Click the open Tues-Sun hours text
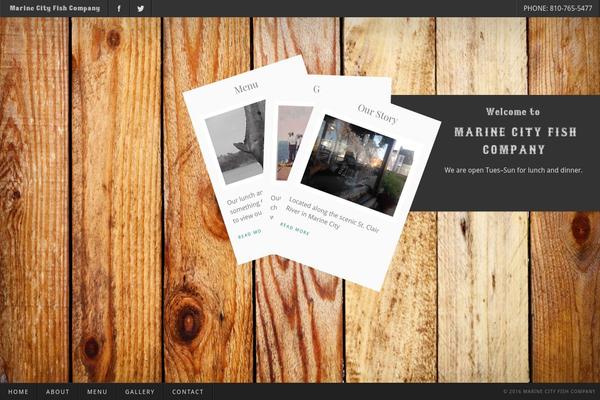Screen dimensions: 600x400 tap(513, 170)
